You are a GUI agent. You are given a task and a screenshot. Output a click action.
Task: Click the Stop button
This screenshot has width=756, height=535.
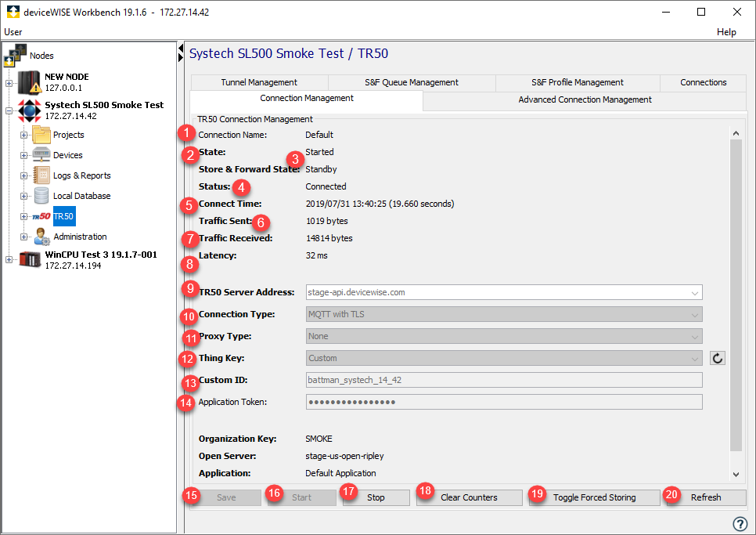click(376, 497)
